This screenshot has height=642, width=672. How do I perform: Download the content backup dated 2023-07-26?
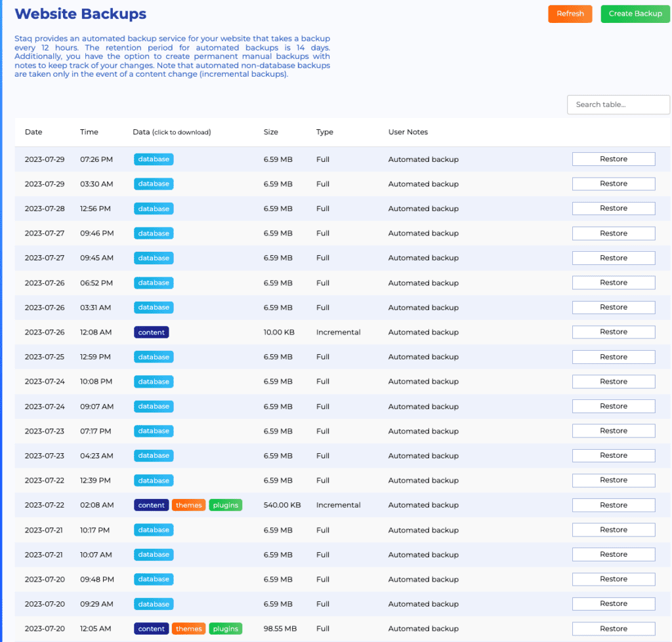[151, 332]
